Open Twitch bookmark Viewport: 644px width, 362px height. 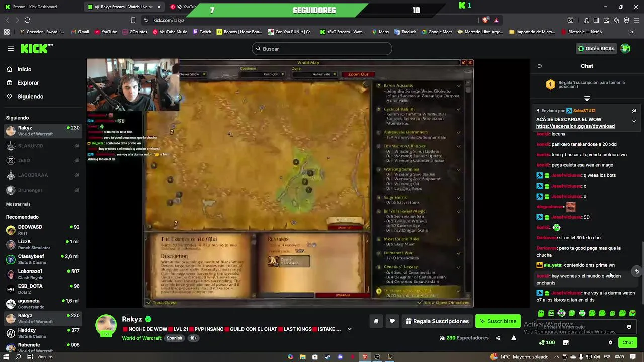201,32
